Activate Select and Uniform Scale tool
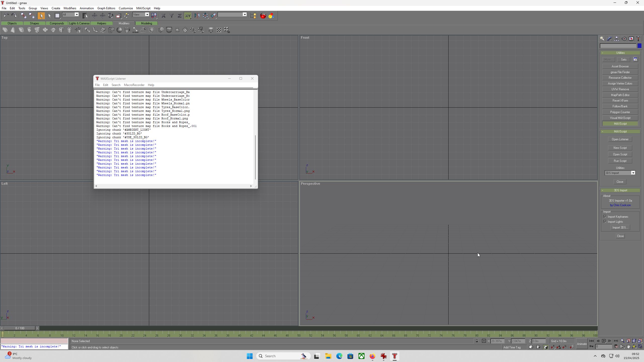The height and width of the screenshot is (362, 644). point(119,16)
